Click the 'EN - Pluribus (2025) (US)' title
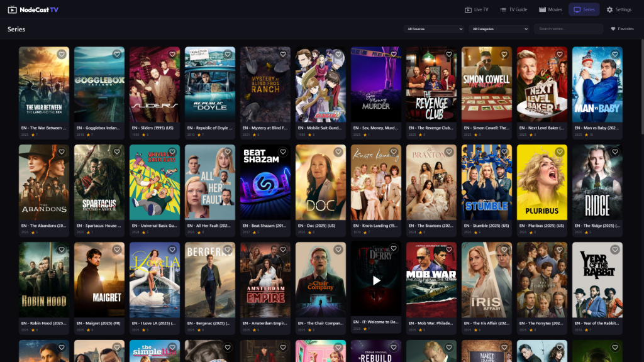The image size is (644, 362). 541,226
